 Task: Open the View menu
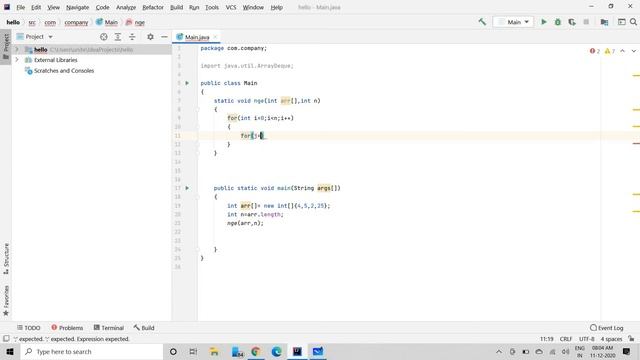point(53,7)
